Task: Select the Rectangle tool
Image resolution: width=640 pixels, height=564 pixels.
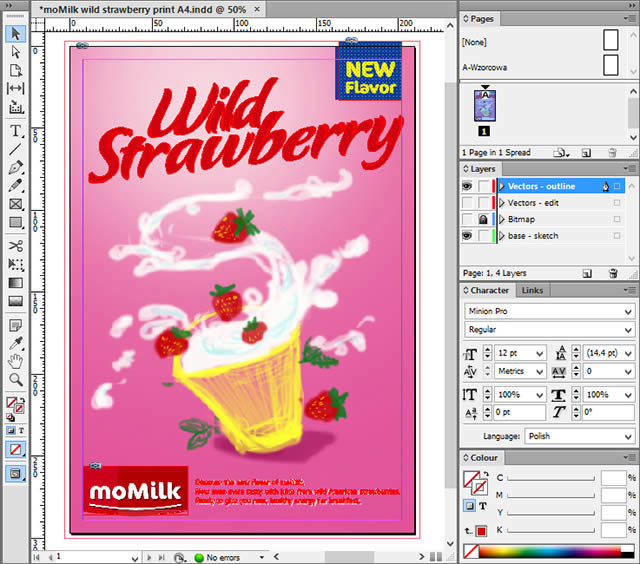Action: (16, 222)
